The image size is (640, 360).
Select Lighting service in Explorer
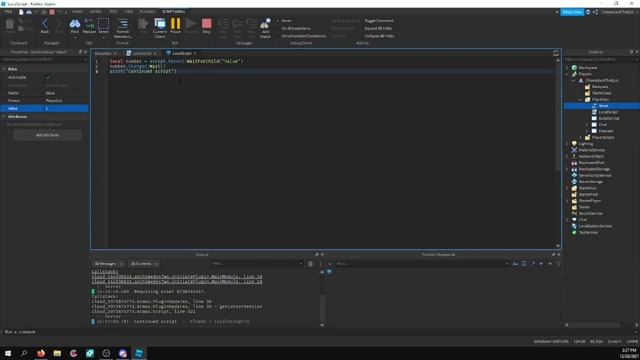click(x=585, y=144)
